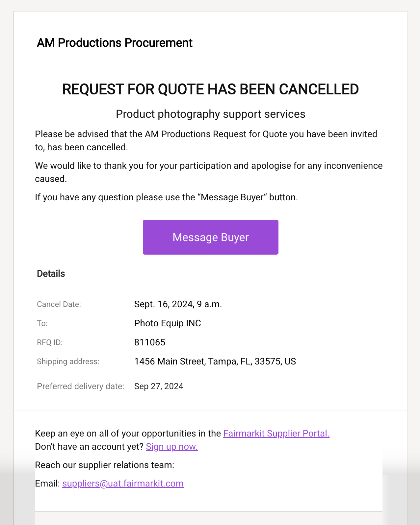The width and height of the screenshot is (420, 525).
Task: Click the 'Please be advised' notice paragraph
Action: click(x=206, y=140)
